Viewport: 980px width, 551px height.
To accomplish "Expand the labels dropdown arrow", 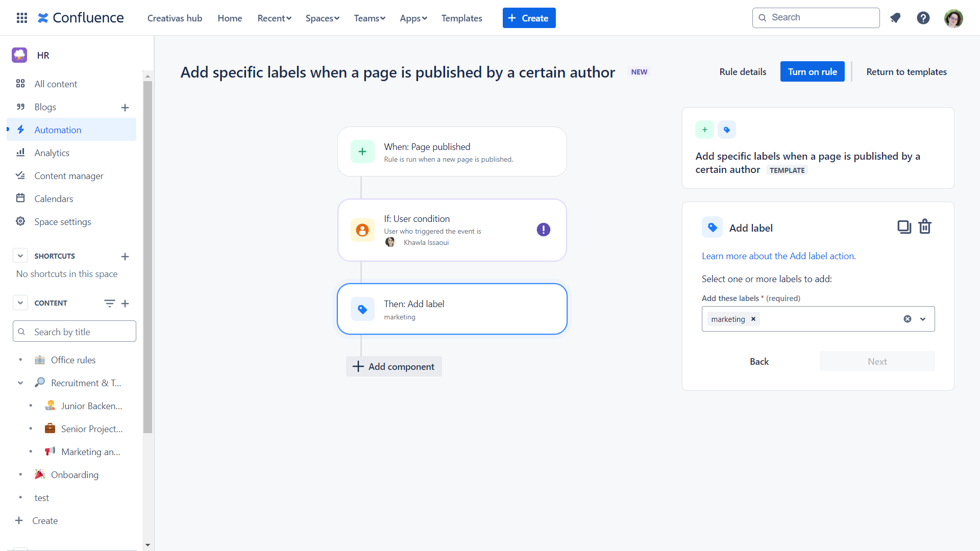I will (923, 319).
